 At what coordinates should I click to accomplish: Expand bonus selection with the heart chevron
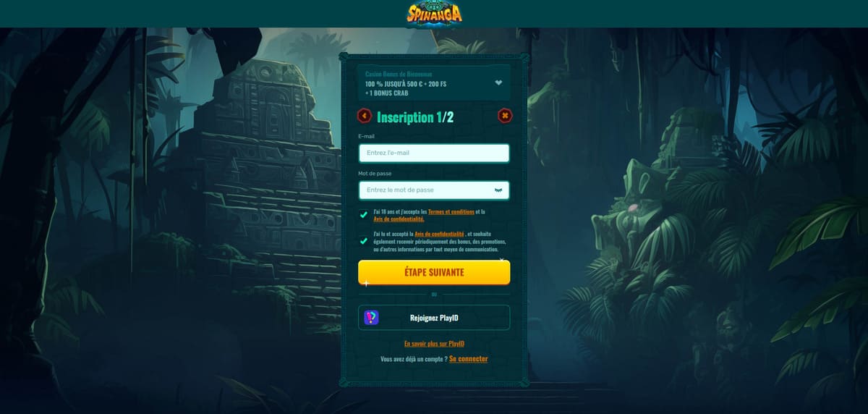pos(498,83)
